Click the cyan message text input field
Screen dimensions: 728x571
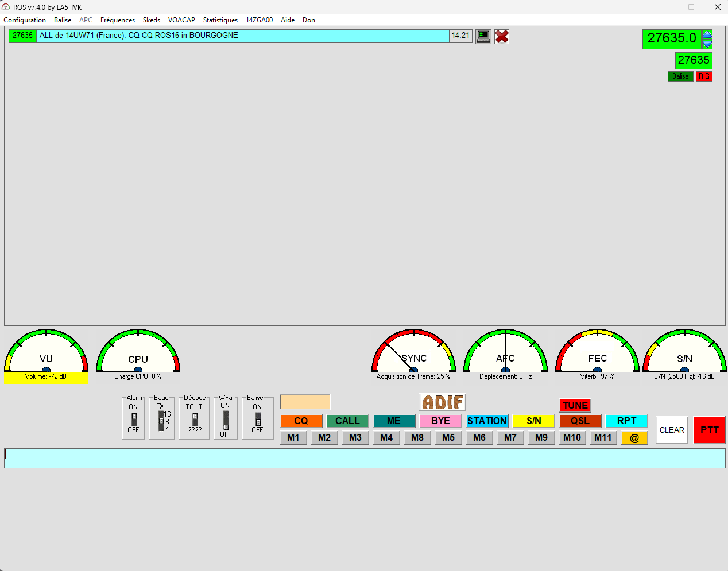[x=365, y=458]
